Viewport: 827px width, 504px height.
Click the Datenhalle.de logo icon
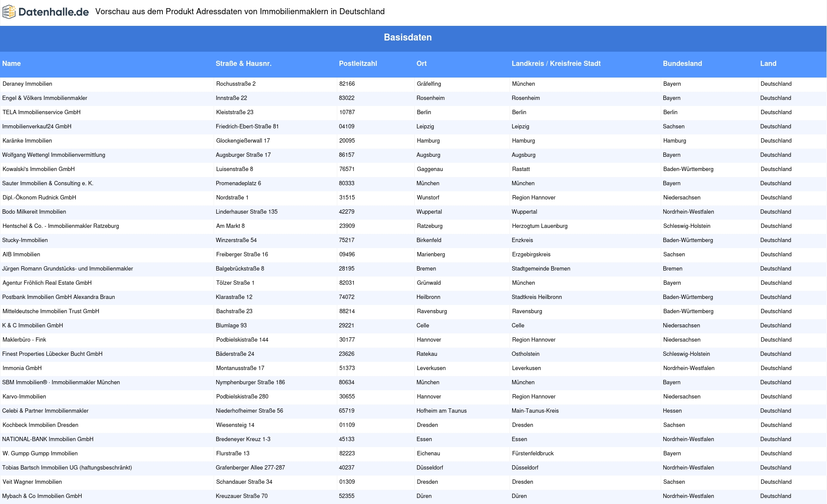(9, 12)
